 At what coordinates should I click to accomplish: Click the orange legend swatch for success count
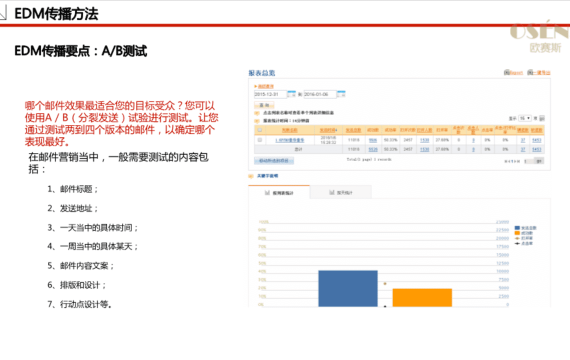tap(517, 233)
